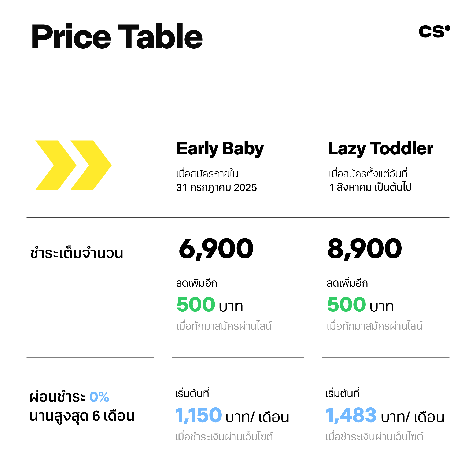Click the green 500 under Lazy Toddler
Screen dimensions: 476x476
[x=346, y=305]
